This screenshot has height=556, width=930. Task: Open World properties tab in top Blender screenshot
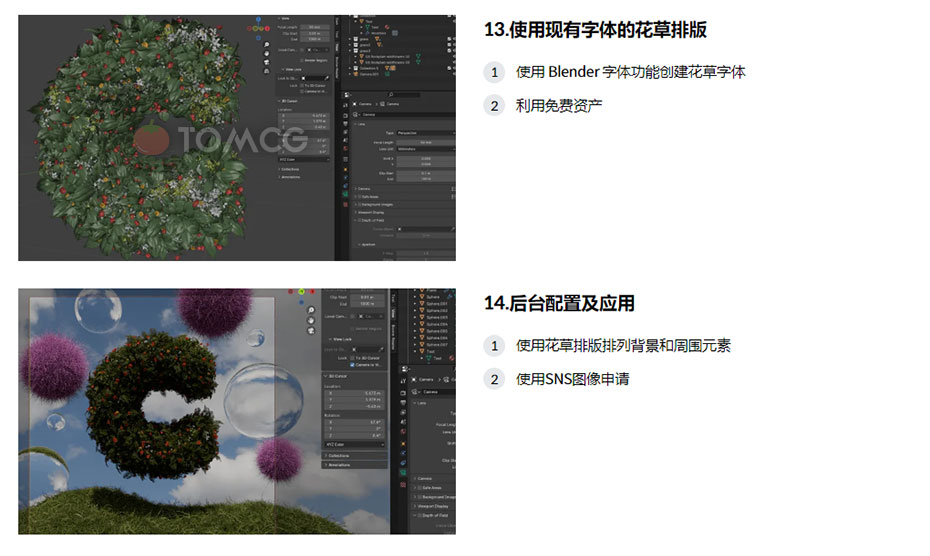point(345,148)
